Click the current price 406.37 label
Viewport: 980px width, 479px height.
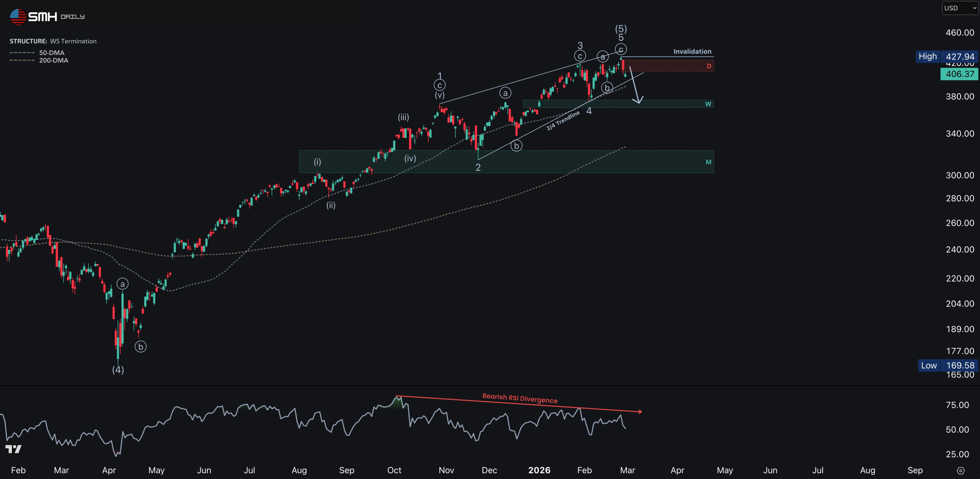pyautogui.click(x=959, y=74)
